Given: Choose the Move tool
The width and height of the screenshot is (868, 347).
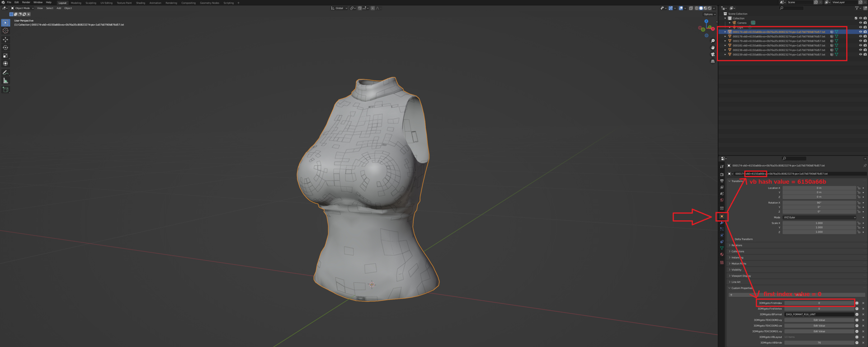Looking at the screenshot, I should (5, 39).
